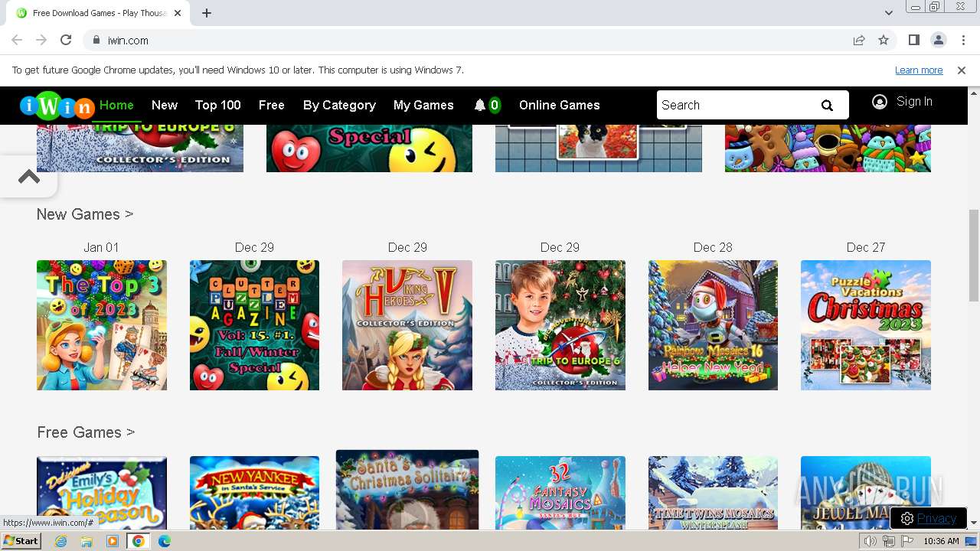Open Time Twins Mosaics thumbnail
Screen dimensions: 980x551
713,493
